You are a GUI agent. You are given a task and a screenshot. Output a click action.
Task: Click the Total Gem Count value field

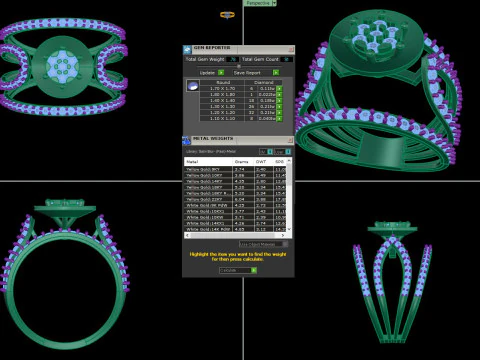point(286,59)
